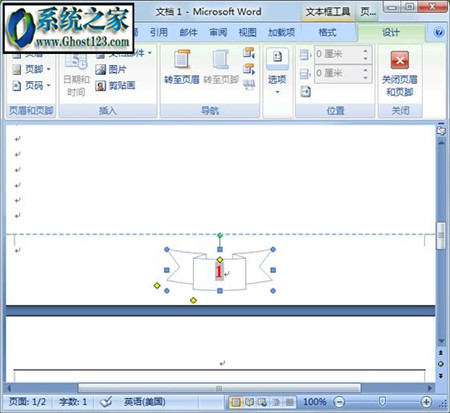The image size is (450, 413).
Task: Click the 图片 (Picture) insert icon
Action: 100,70
